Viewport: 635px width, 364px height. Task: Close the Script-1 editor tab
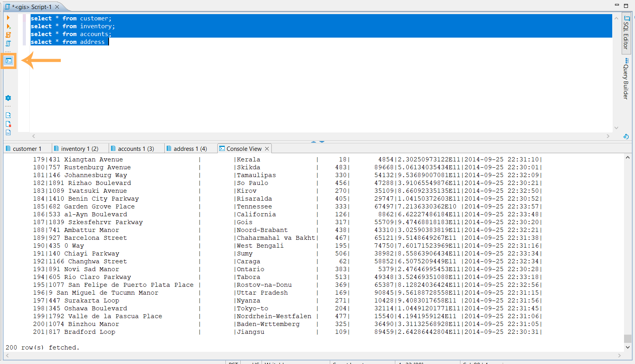(x=56, y=6)
